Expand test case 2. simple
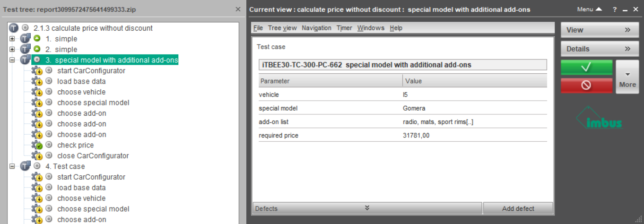 point(12,49)
